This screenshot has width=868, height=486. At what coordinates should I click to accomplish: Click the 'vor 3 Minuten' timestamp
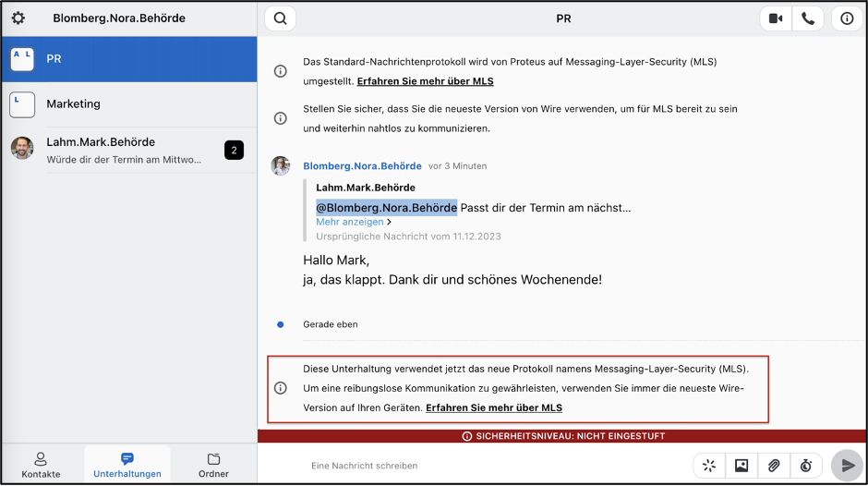tap(458, 166)
